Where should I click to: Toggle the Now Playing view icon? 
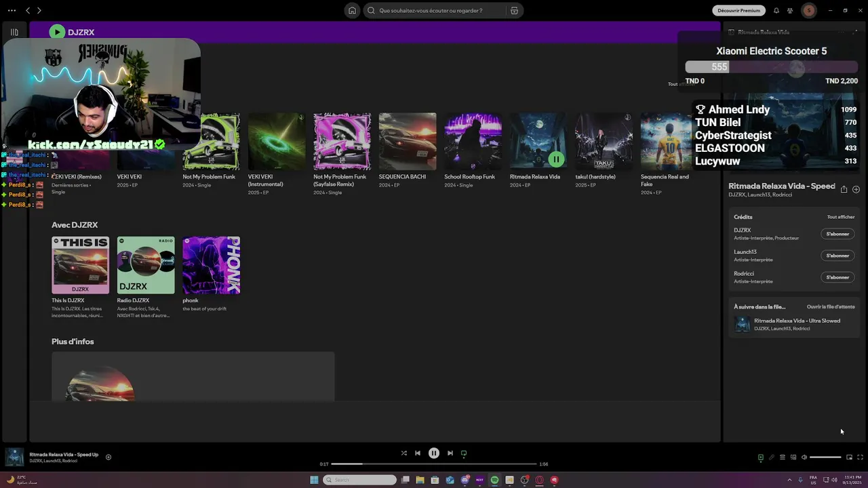click(760, 457)
